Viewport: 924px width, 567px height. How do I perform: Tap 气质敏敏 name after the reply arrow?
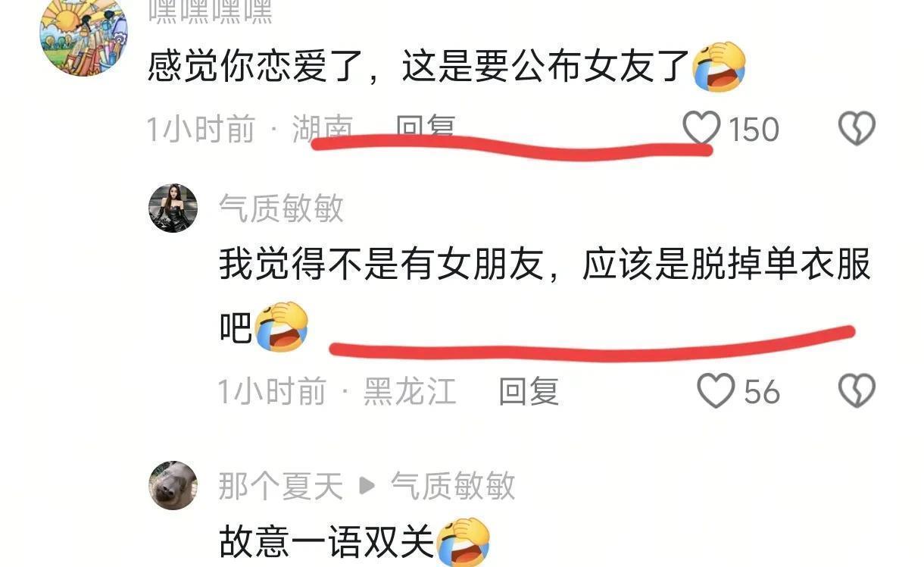(x=453, y=486)
